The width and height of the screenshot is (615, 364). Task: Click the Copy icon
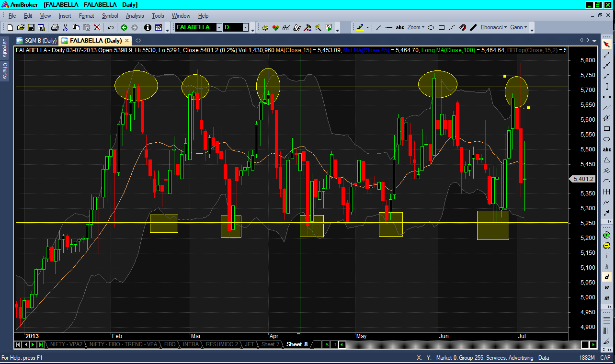[76, 27]
